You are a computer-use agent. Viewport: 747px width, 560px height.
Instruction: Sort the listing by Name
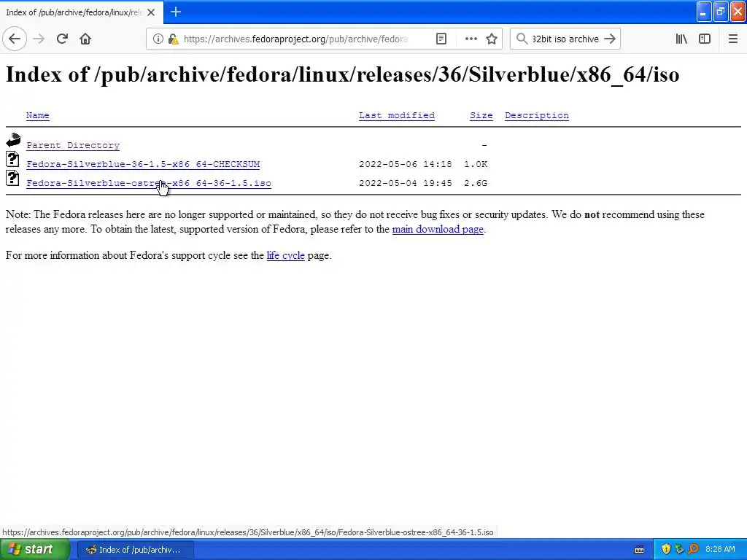click(38, 115)
